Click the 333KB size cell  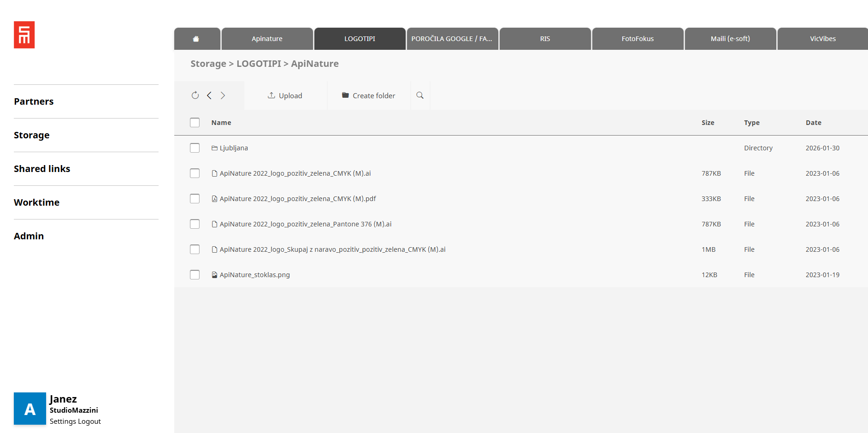(x=711, y=199)
